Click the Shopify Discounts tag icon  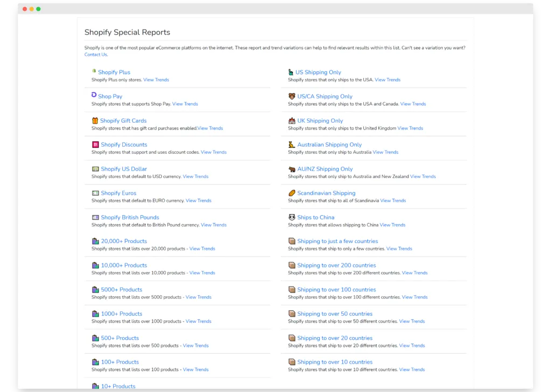pyautogui.click(x=95, y=145)
